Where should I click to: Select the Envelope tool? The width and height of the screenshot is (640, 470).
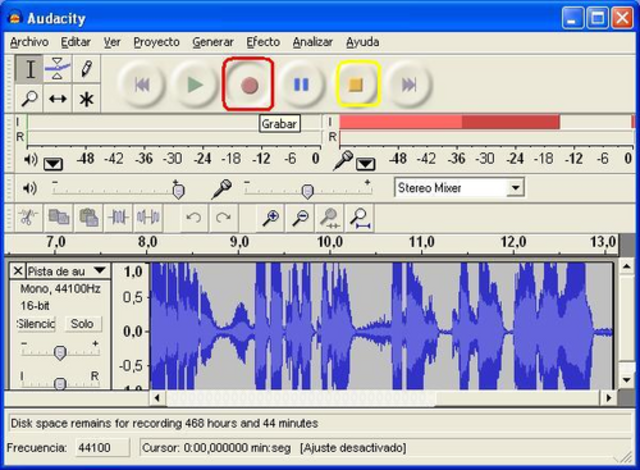[57, 69]
